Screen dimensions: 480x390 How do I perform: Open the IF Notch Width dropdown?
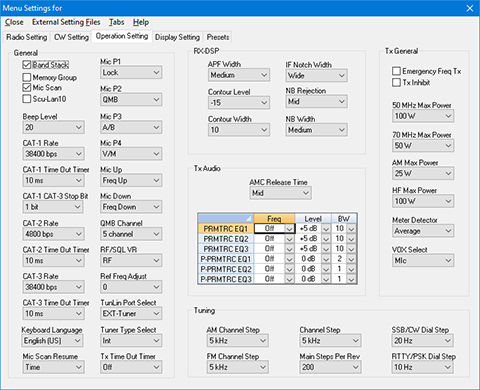tap(316, 76)
